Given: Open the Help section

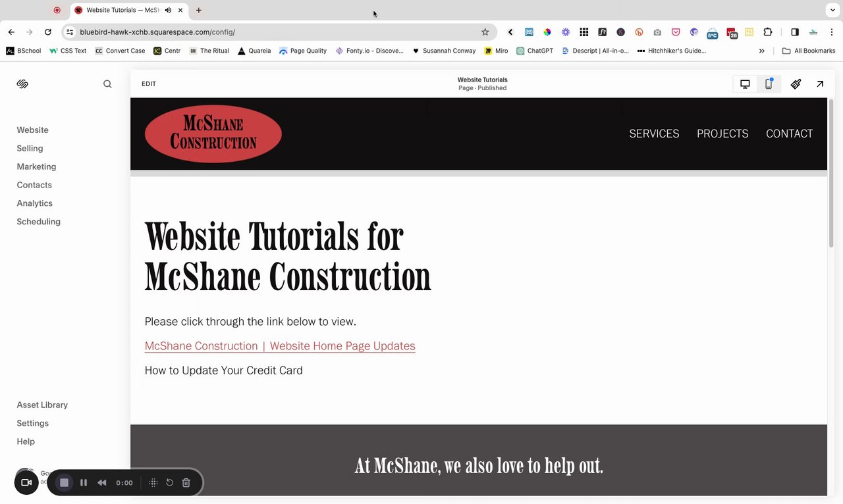Looking at the screenshot, I should 26,441.
